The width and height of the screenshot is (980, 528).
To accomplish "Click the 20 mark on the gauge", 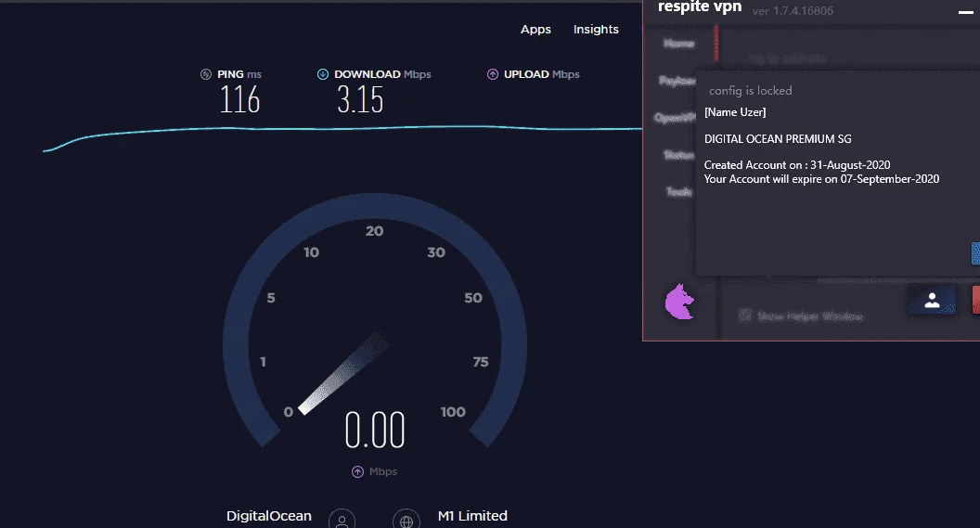I will click(374, 231).
